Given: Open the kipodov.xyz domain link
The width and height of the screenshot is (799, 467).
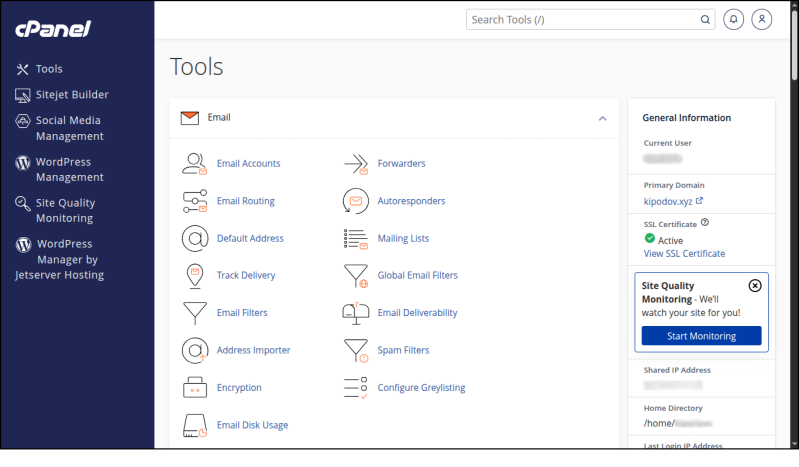Looking at the screenshot, I should (668, 201).
